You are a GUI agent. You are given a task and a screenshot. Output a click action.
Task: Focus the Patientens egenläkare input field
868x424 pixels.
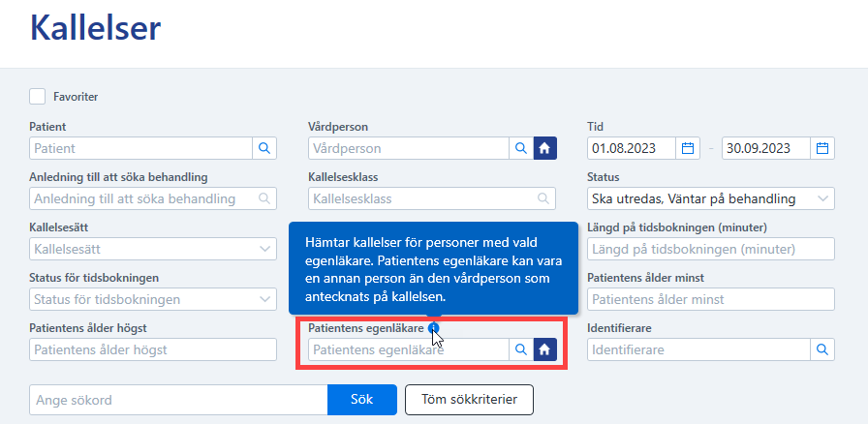(x=409, y=349)
